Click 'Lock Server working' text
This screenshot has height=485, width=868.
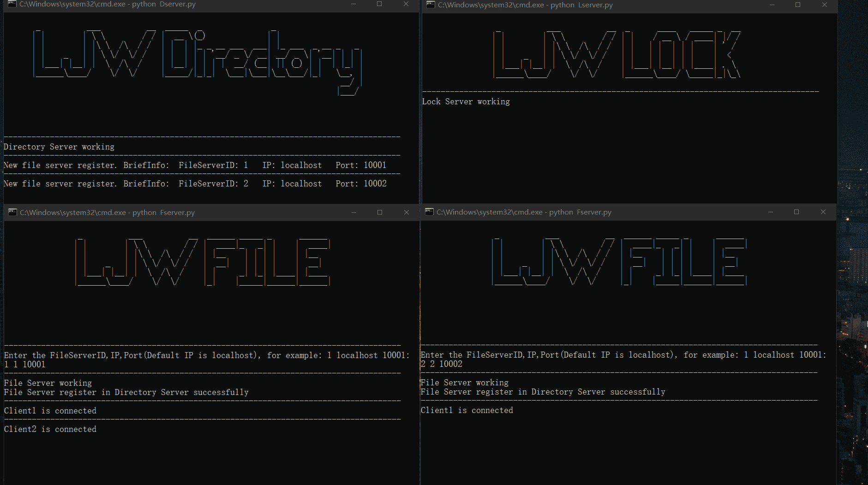[466, 102]
